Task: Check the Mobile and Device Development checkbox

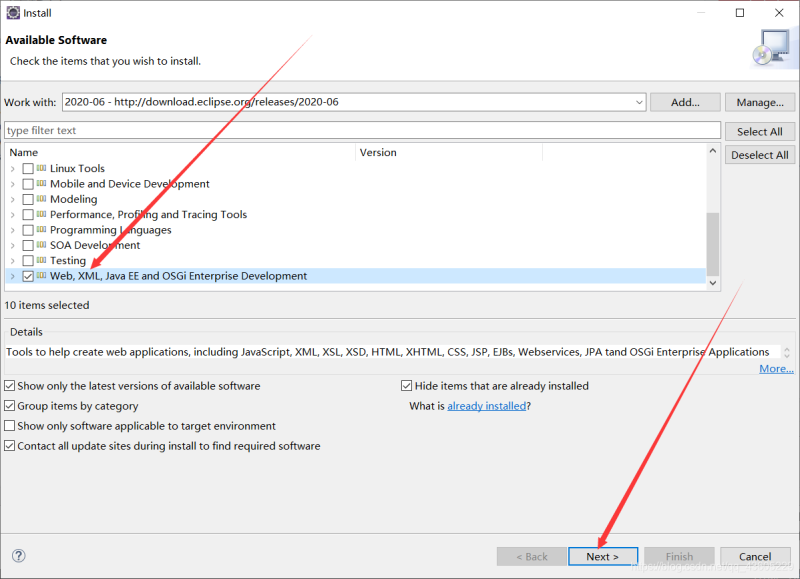Action: tap(28, 184)
